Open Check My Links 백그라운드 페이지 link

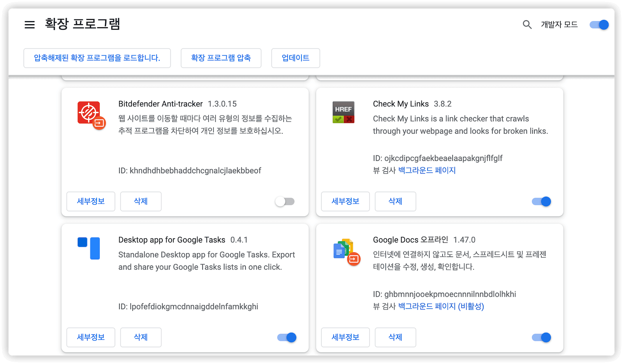point(427,170)
